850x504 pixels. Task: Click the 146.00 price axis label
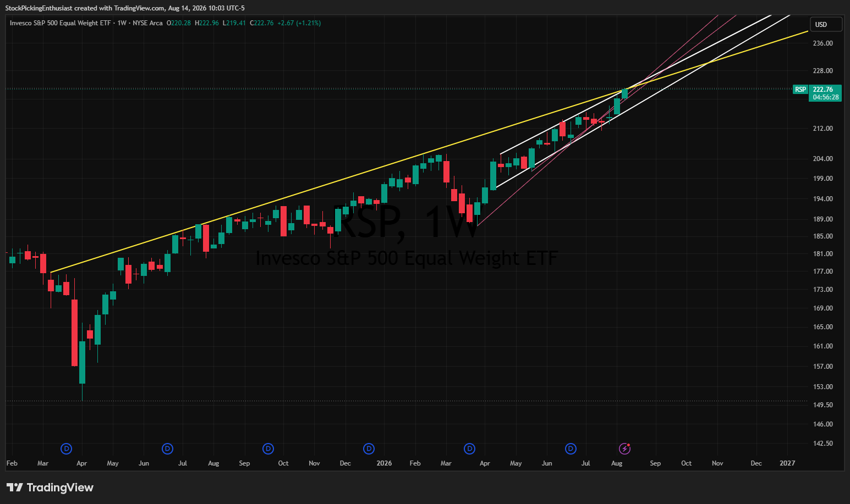(x=822, y=424)
